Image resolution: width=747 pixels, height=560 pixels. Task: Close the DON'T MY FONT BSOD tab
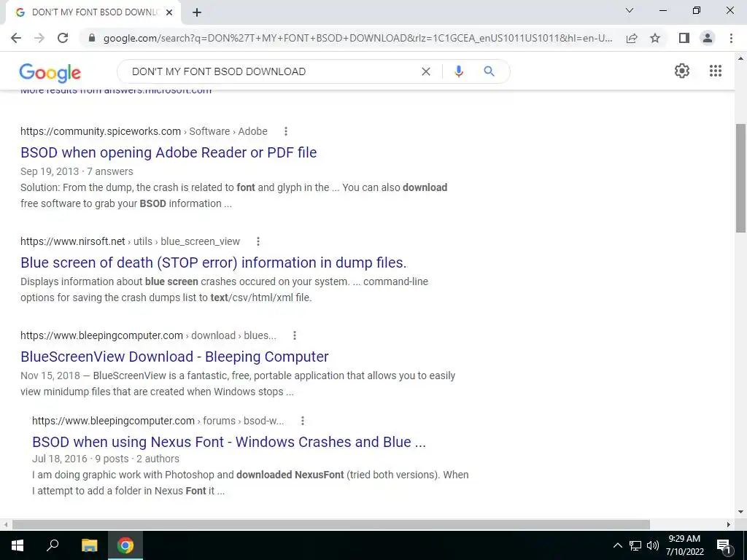pos(169,13)
